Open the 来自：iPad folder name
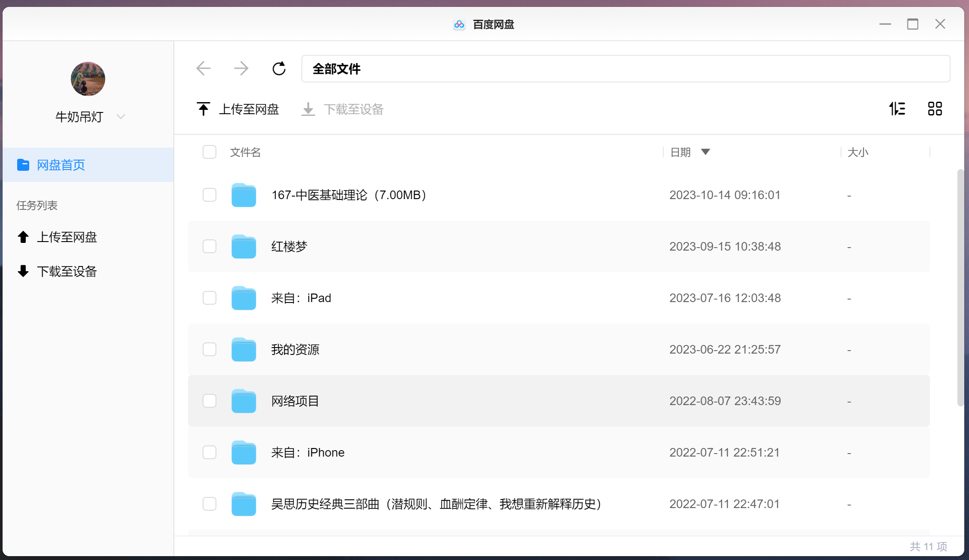 [301, 298]
